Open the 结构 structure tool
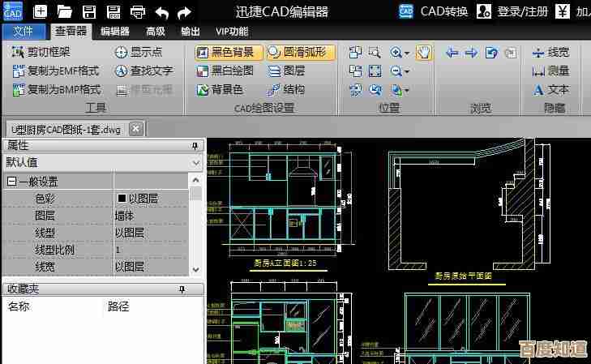This screenshot has height=364, width=591. point(285,90)
